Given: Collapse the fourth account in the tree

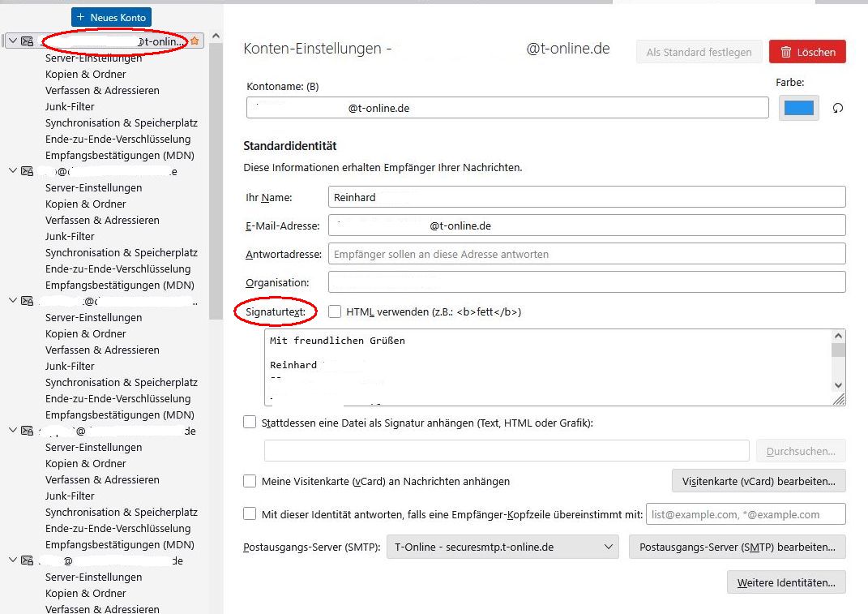Looking at the screenshot, I should (13, 430).
